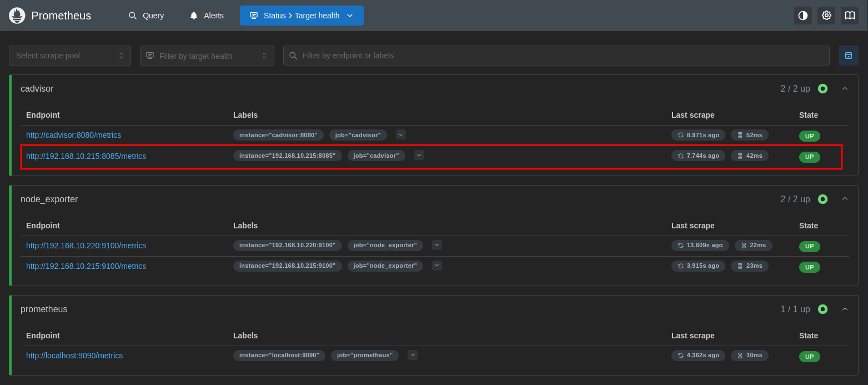Click the collapse all pools icon button
The height and width of the screenshot is (385, 868).
(x=848, y=56)
